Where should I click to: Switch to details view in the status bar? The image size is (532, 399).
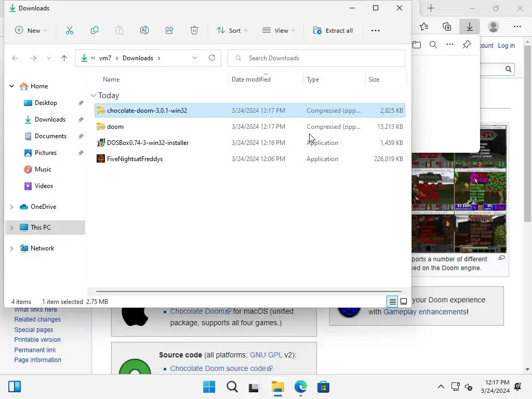tap(392, 301)
